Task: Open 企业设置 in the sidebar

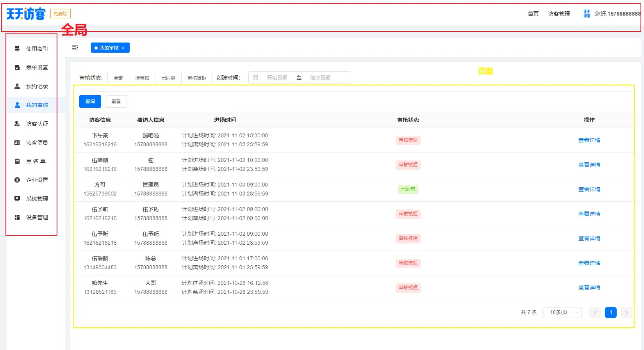Action: click(x=37, y=180)
